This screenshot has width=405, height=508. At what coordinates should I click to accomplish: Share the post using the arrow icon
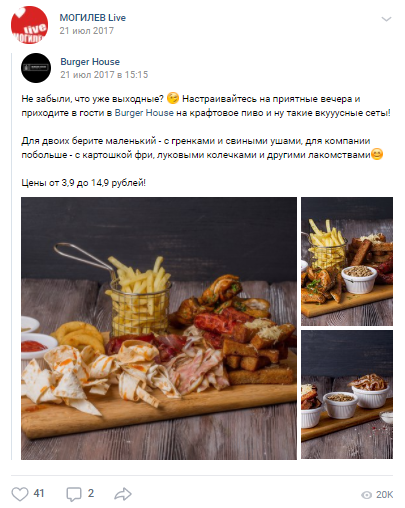click(x=123, y=494)
